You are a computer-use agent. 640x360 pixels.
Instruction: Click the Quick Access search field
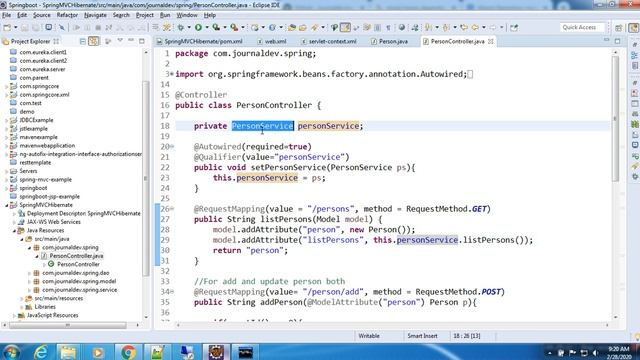582,27
